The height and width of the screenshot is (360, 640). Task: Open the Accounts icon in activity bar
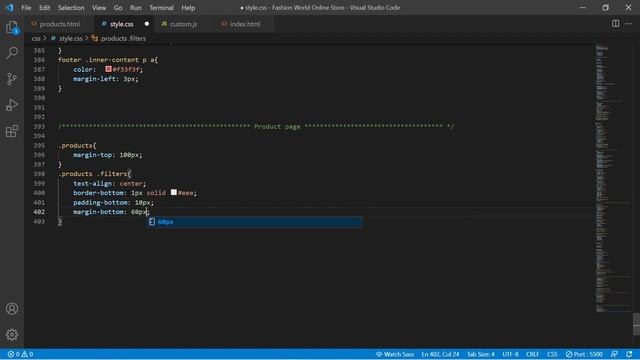[12, 309]
